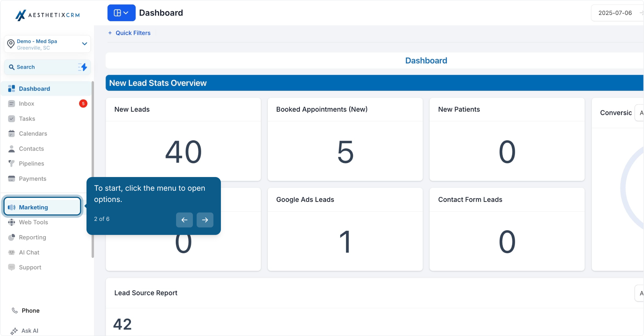The image size is (644, 336).
Task: Select the highlighted Marketing menu item
Action: point(42,207)
